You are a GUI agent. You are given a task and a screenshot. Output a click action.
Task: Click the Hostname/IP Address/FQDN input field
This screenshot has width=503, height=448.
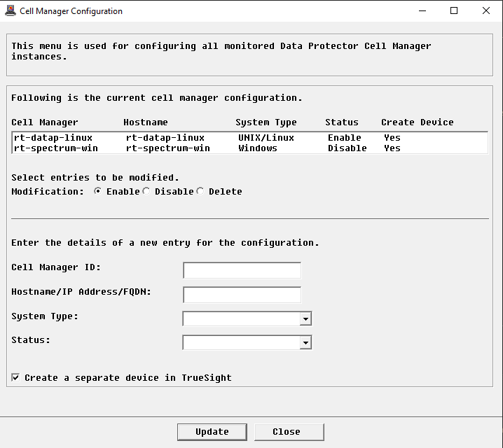pos(242,295)
